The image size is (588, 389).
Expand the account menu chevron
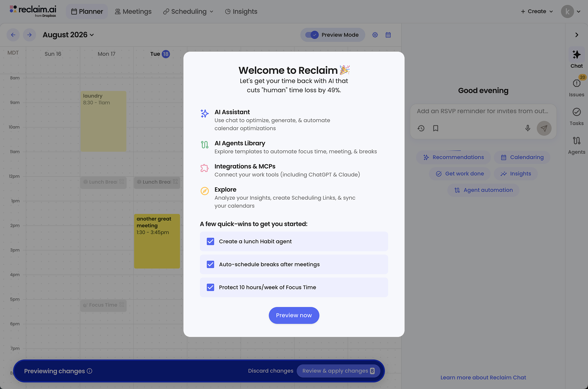[579, 11]
